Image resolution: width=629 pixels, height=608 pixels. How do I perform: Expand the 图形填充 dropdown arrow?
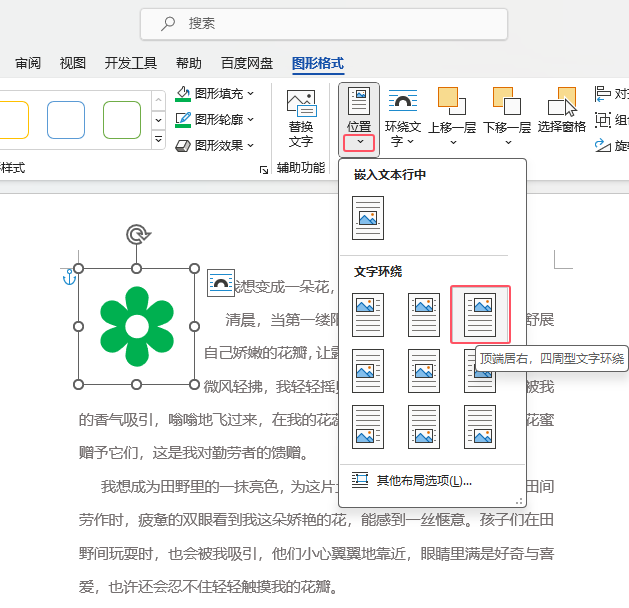coord(251,93)
